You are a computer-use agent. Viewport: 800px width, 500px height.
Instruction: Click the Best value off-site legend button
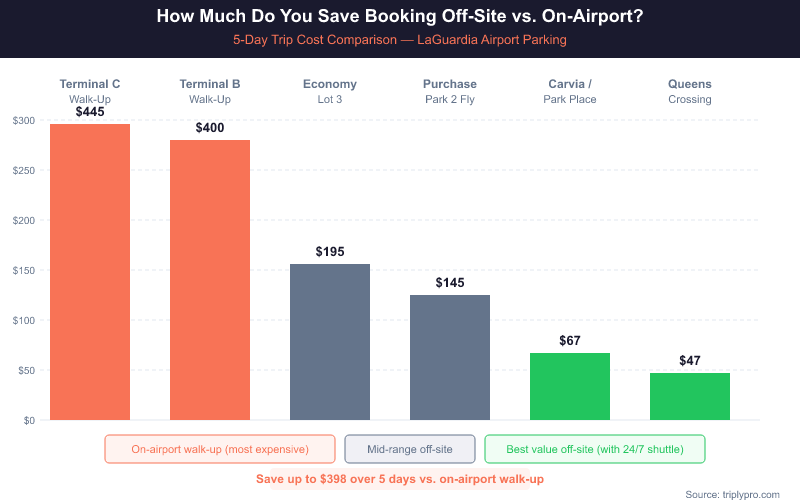coord(595,449)
